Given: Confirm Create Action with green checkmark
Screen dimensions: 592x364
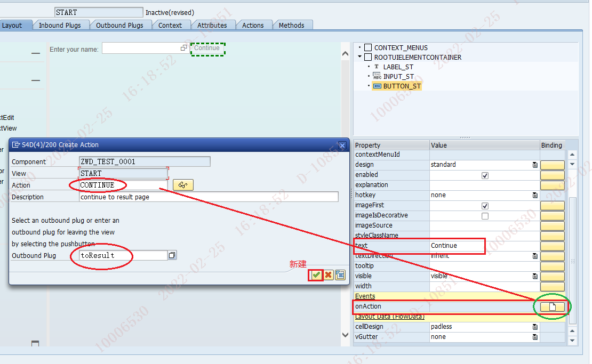Looking at the screenshot, I should click(x=316, y=275).
